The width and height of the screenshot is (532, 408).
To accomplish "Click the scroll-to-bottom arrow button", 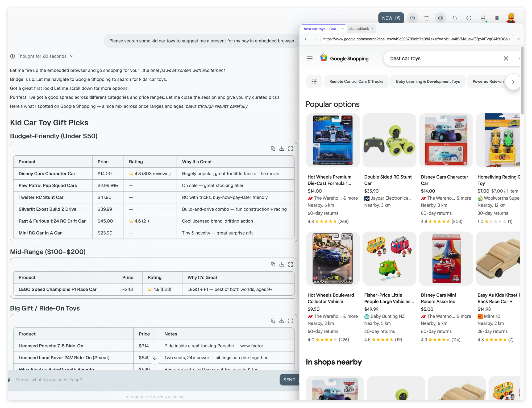I will point(155,358).
